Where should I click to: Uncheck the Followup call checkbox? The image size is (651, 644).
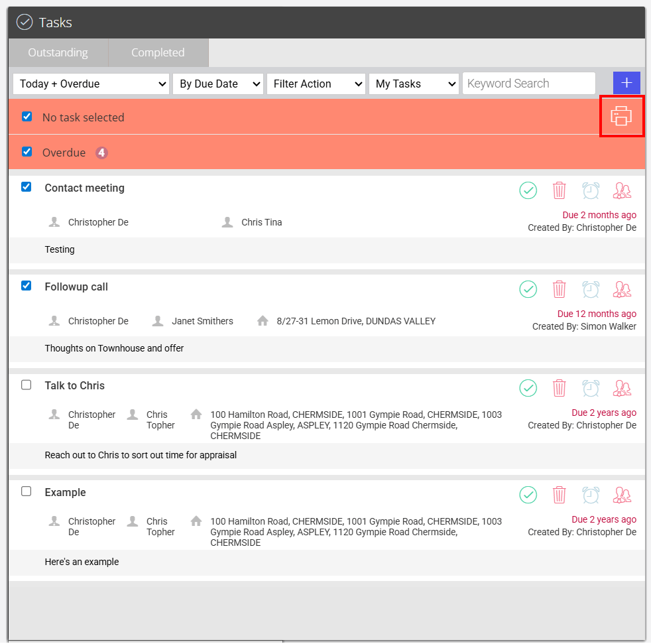pyautogui.click(x=26, y=286)
